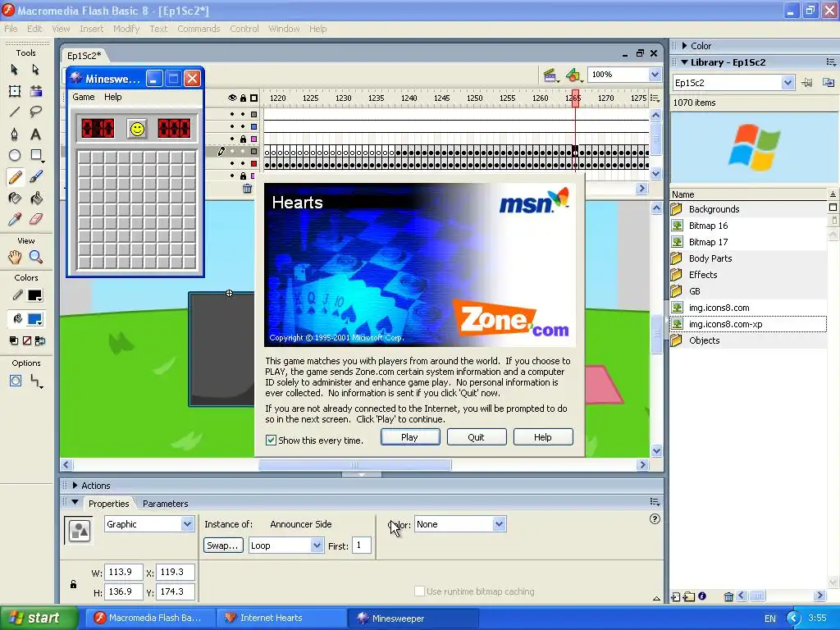Switch to Internet Hearts in taskbar
Image resolution: width=840 pixels, height=630 pixels.
281,618
